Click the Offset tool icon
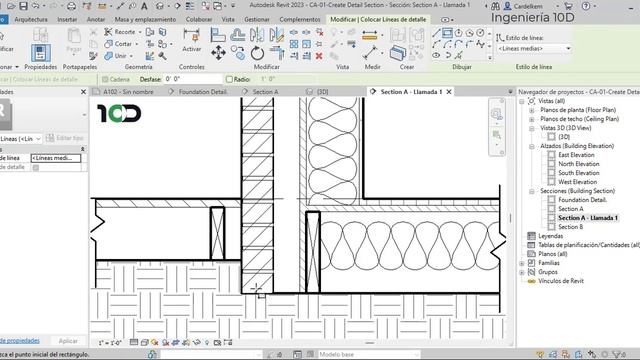 click(238, 35)
